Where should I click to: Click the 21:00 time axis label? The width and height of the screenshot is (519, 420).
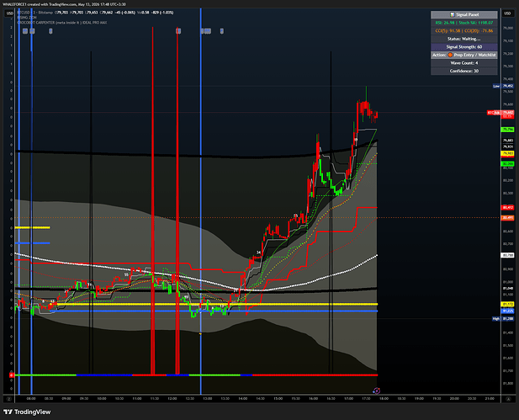(490, 398)
